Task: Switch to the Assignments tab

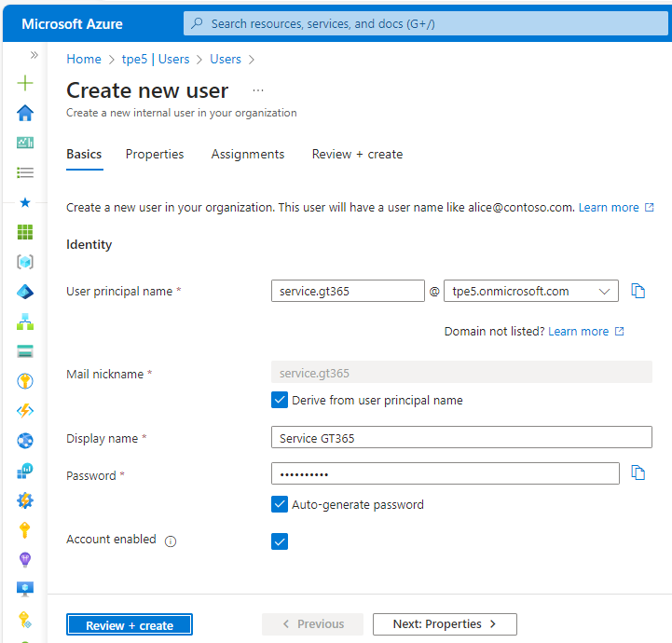Action: [248, 154]
